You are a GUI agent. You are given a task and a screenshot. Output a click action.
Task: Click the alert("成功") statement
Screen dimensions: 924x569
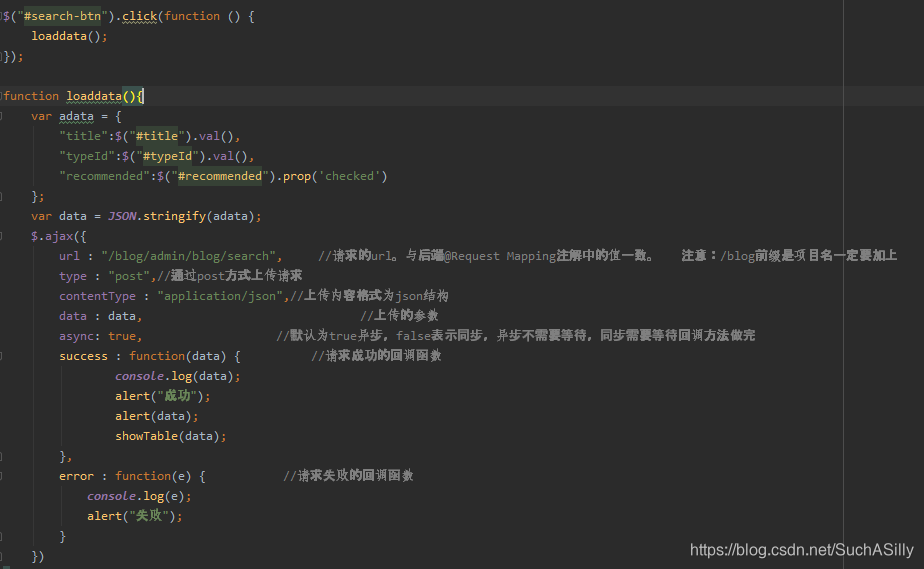pyautogui.click(x=163, y=396)
